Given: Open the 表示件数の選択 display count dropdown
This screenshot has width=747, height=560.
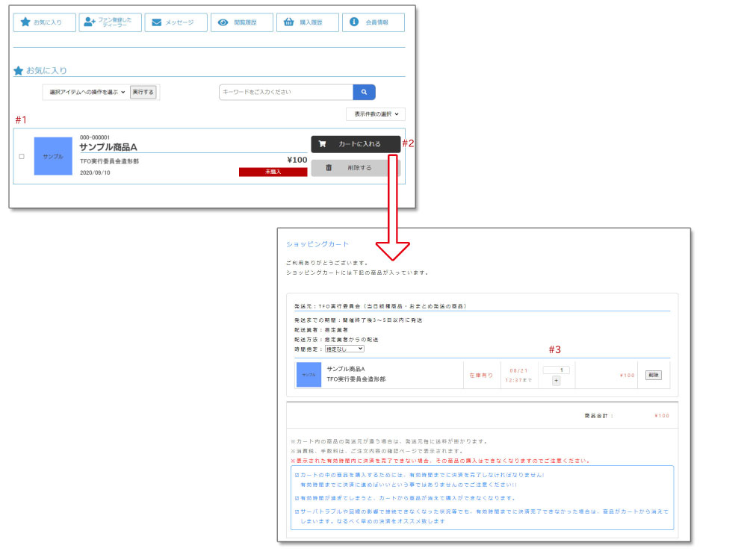Looking at the screenshot, I should [376, 114].
